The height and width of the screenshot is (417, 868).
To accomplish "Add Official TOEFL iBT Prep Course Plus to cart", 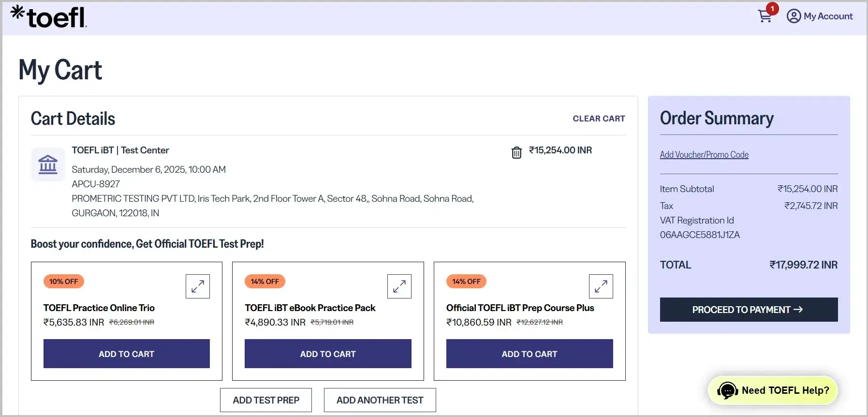I will pyautogui.click(x=529, y=354).
